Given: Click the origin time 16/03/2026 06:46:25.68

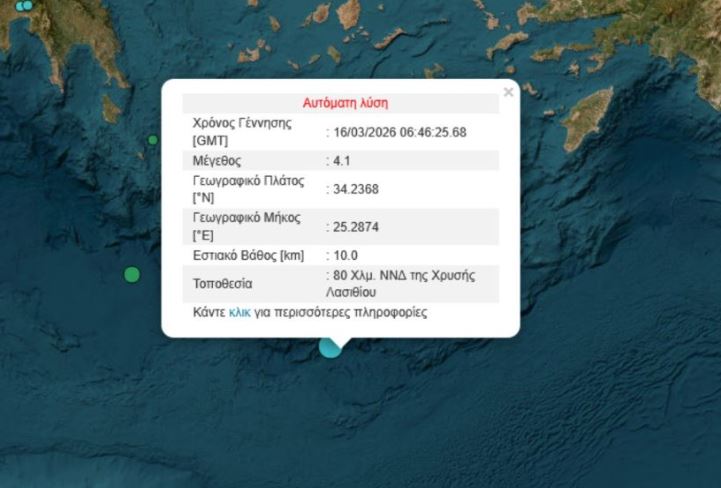Looking at the screenshot, I should pyautogui.click(x=400, y=132).
